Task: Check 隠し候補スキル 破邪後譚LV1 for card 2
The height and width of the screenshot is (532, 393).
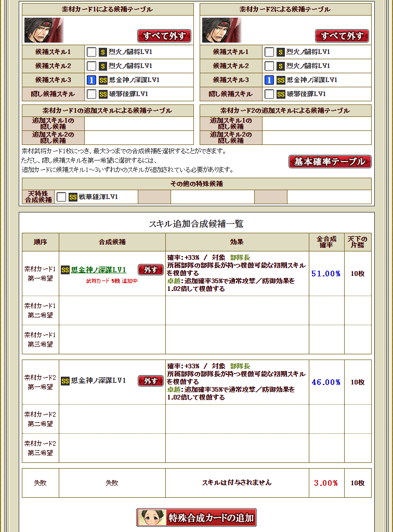Action: tap(269, 94)
